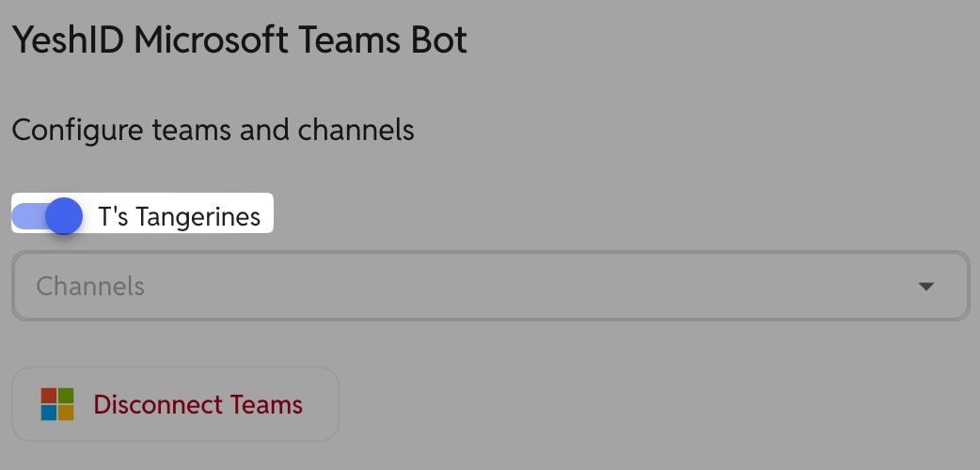Click the Microsoft four-square logo in button

[57, 404]
